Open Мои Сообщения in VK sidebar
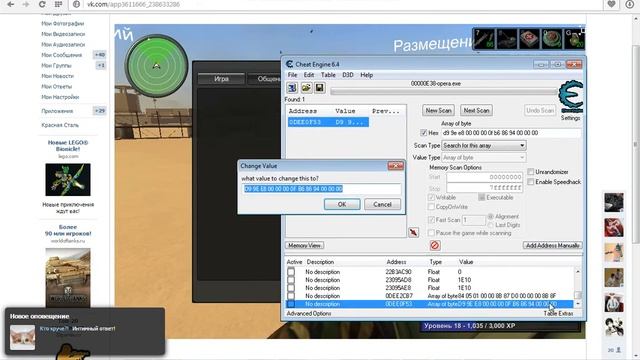This screenshot has height=360, width=640. click(62, 55)
